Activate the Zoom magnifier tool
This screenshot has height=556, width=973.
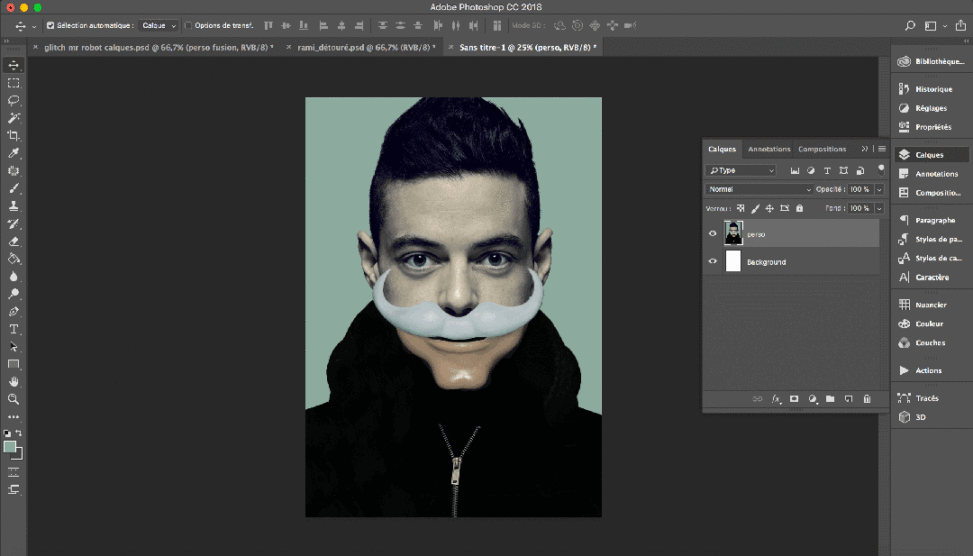pyautogui.click(x=14, y=399)
